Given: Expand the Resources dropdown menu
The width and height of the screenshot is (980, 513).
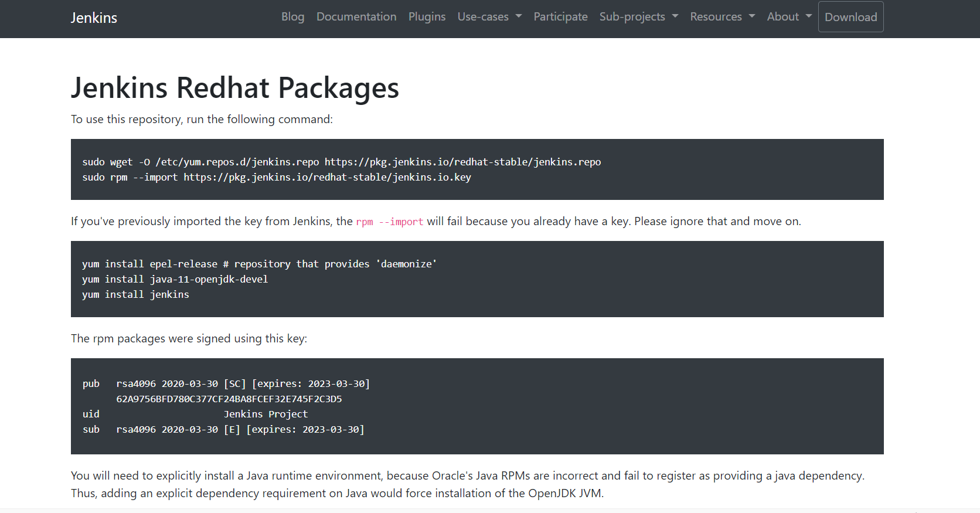Looking at the screenshot, I should pyautogui.click(x=723, y=17).
